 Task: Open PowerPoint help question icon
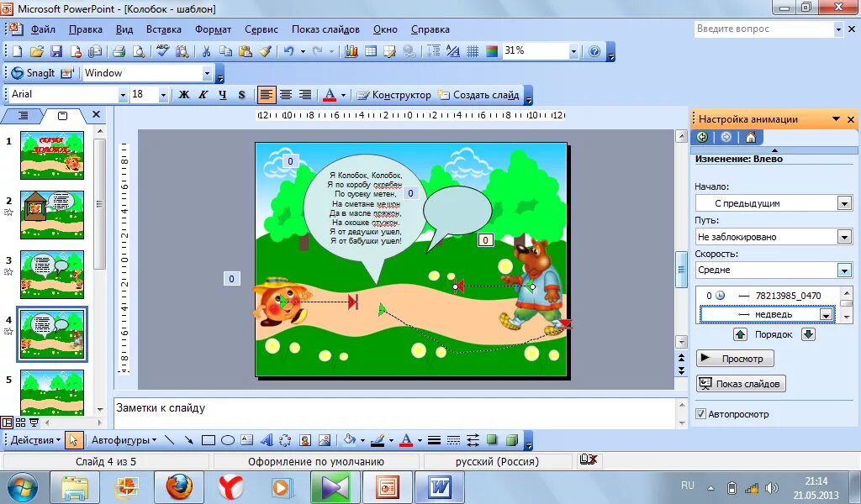click(594, 51)
